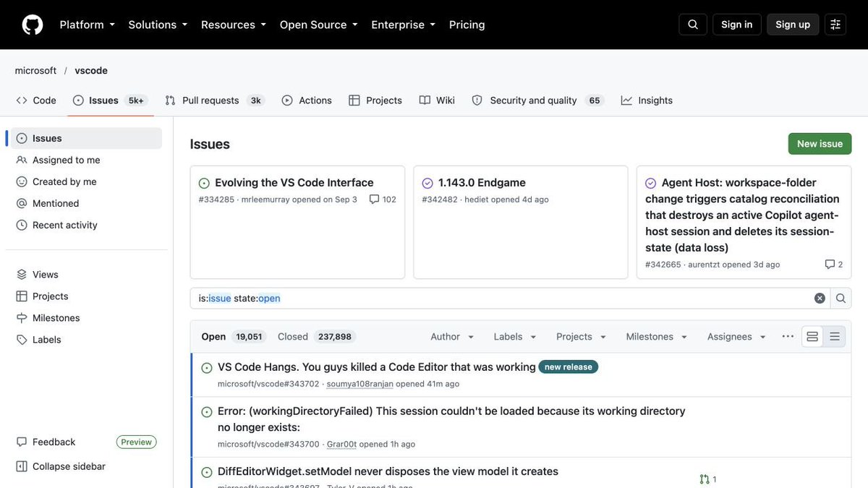Go to the Insights tab

click(x=647, y=100)
